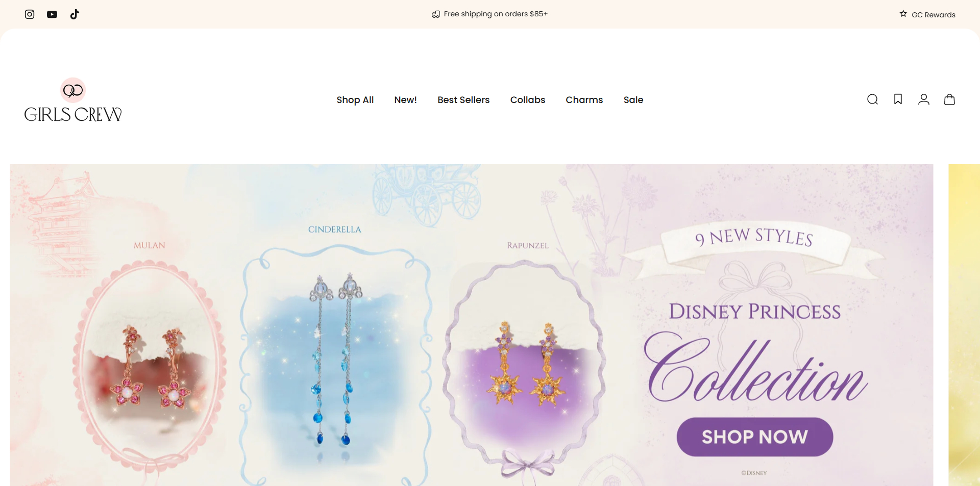The height and width of the screenshot is (486, 980).
Task: Open the Shop All menu
Action: pyautogui.click(x=355, y=100)
